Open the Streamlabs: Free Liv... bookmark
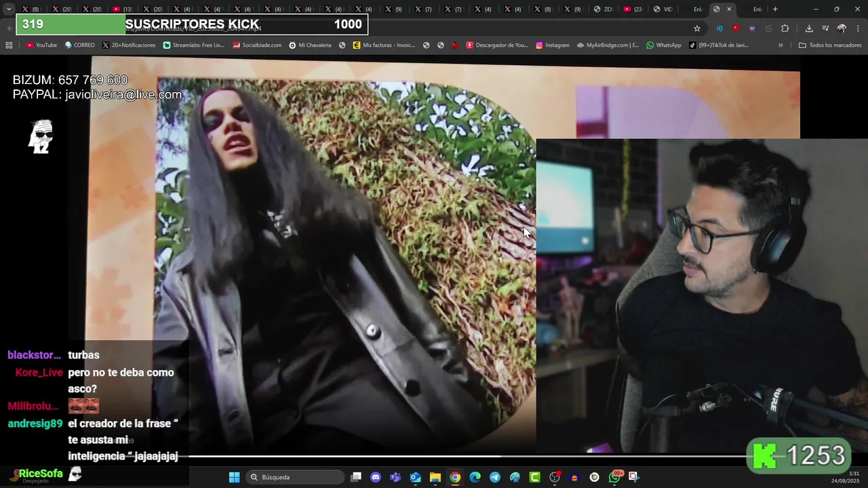The height and width of the screenshot is (488, 868). pyautogui.click(x=193, y=45)
